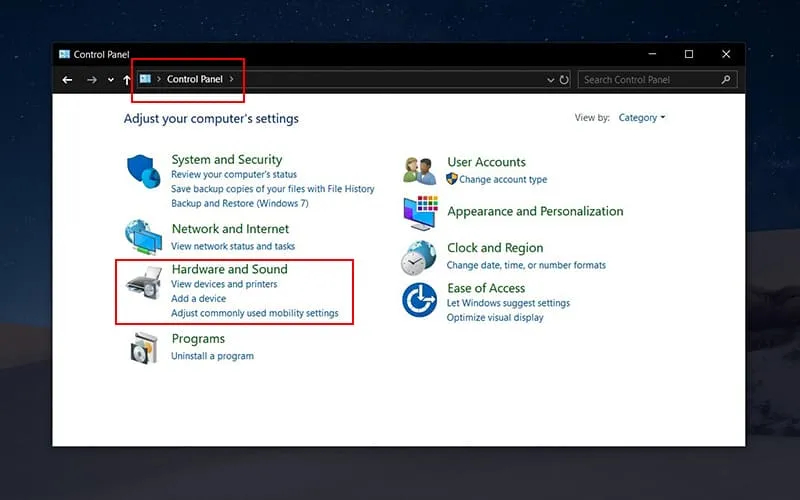The width and height of the screenshot is (800, 500).
Task: Click the Control Panel breadcrumb item
Action: click(x=195, y=79)
